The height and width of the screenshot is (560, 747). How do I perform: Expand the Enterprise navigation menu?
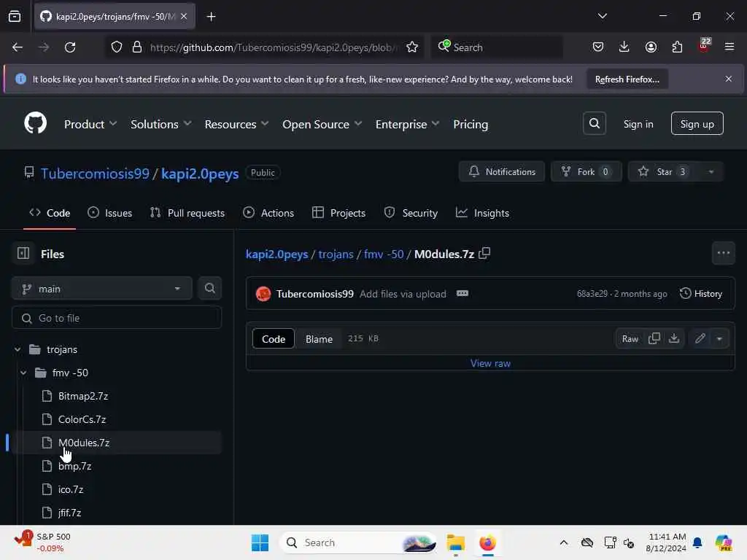(x=407, y=124)
